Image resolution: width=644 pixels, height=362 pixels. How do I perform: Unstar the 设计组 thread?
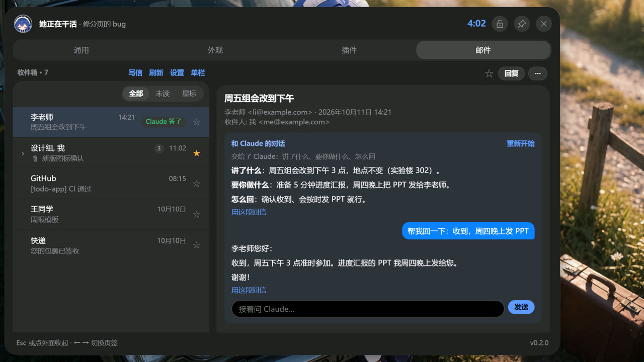coord(197,153)
